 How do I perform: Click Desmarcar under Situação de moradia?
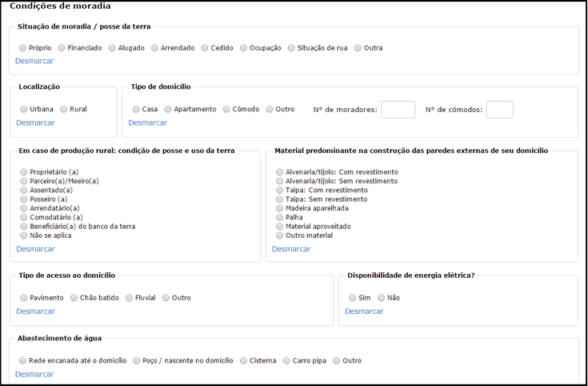(34, 61)
